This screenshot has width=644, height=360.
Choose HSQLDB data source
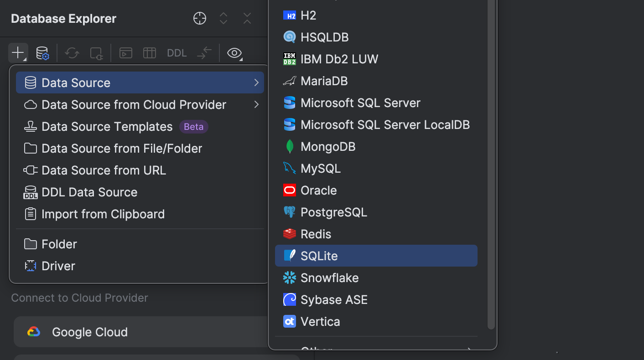[376, 37]
